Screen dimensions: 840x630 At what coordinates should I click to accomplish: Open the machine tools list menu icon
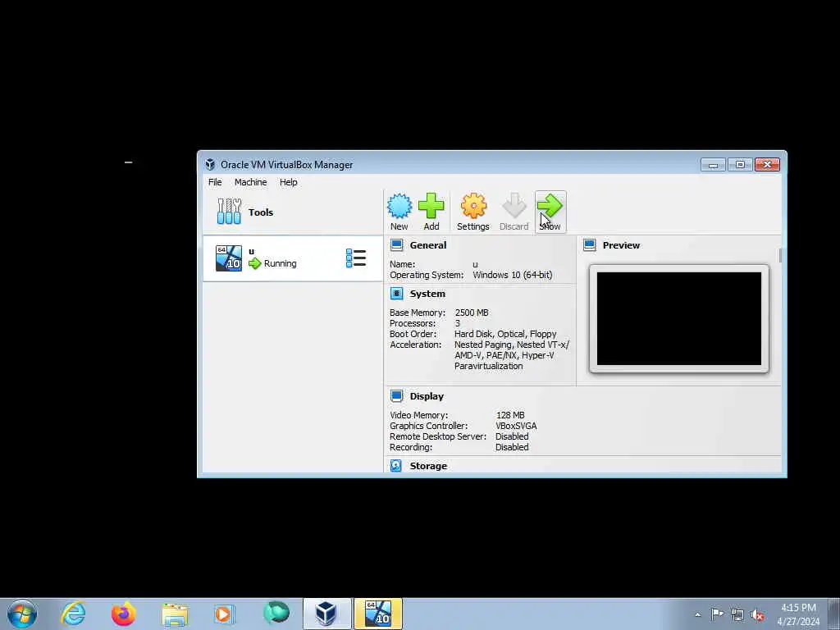pyautogui.click(x=356, y=258)
